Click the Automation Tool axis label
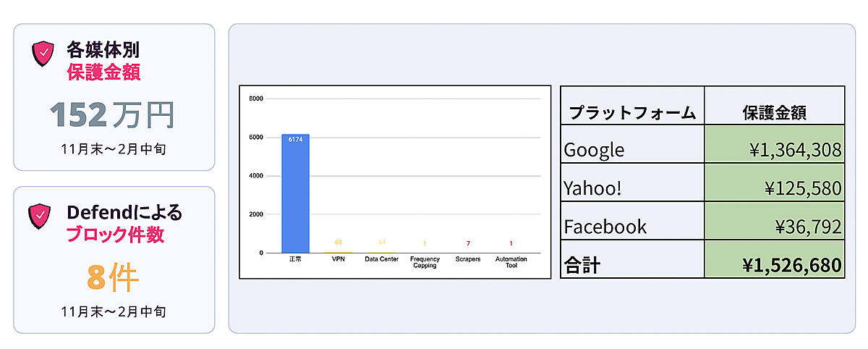Image resolution: width=868 pixels, height=349 pixels. pos(511,261)
